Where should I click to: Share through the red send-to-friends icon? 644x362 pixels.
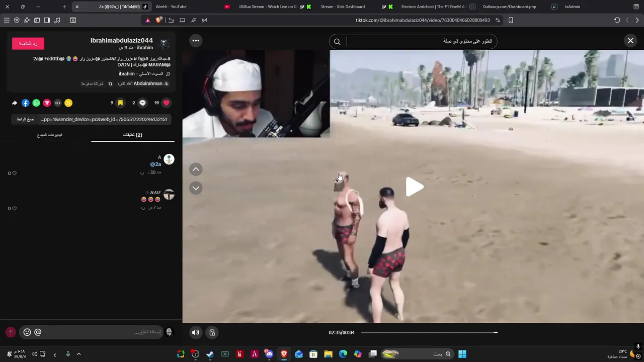(47, 103)
